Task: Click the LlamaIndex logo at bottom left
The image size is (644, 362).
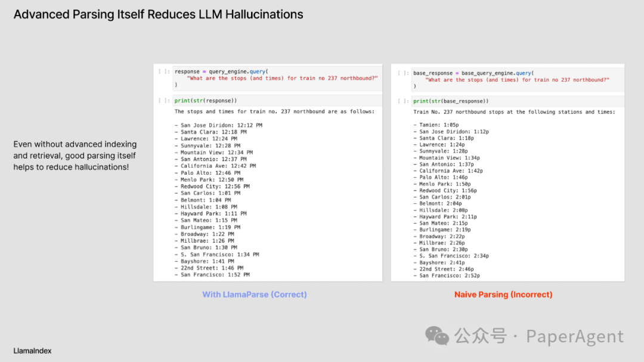Action: click(x=32, y=351)
